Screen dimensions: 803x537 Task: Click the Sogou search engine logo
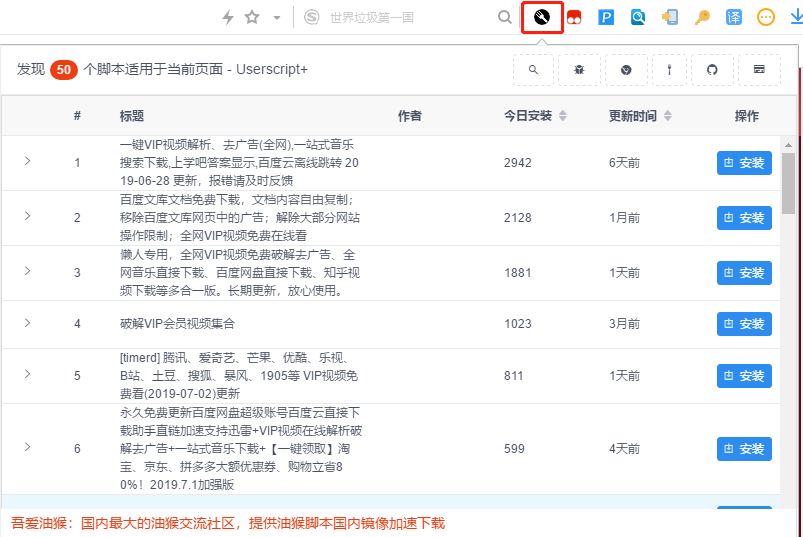coord(311,17)
